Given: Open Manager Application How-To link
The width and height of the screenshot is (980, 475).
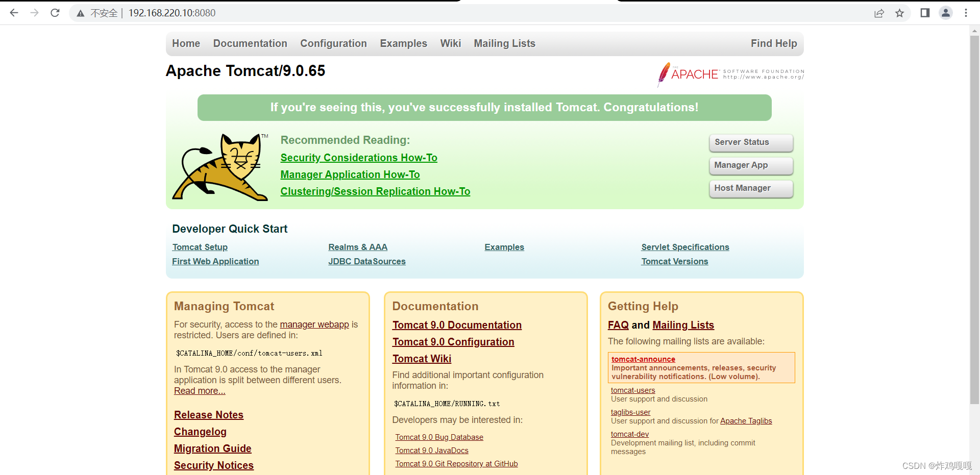Looking at the screenshot, I should click(x=350, y=174).
